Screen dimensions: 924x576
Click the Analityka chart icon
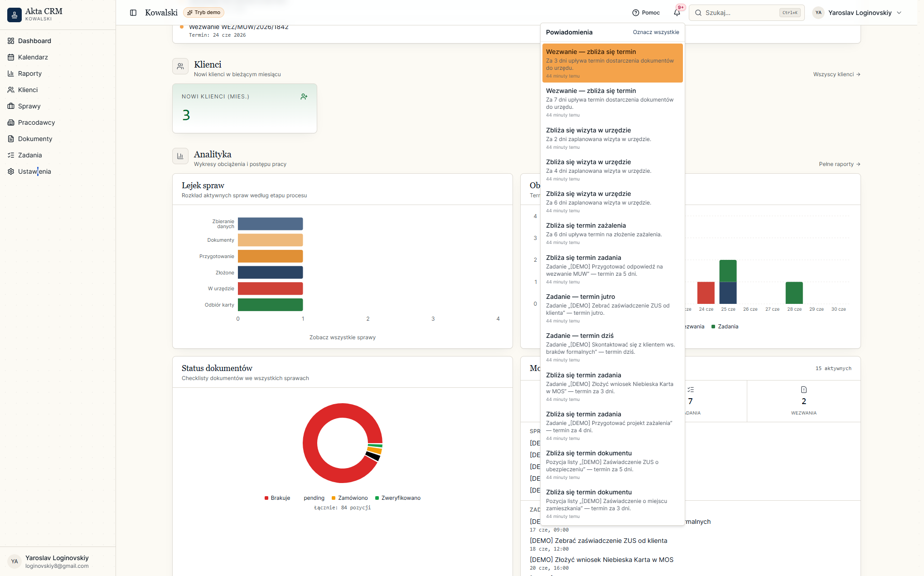(180, 156)
